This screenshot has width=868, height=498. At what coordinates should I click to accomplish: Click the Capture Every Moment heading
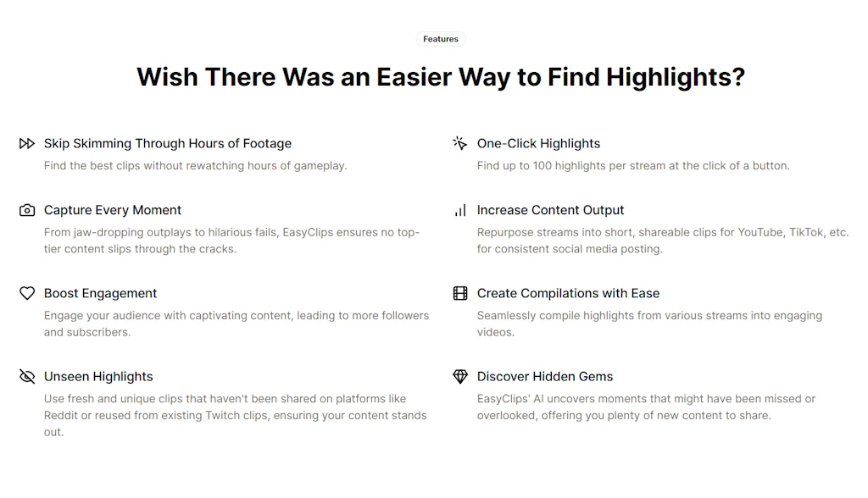(113, 210)
